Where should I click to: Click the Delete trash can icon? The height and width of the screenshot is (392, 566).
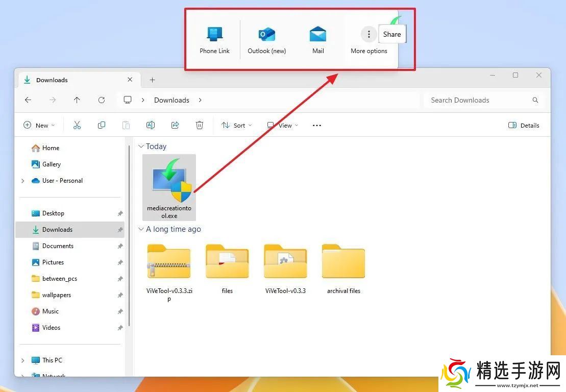pos(200,125)
